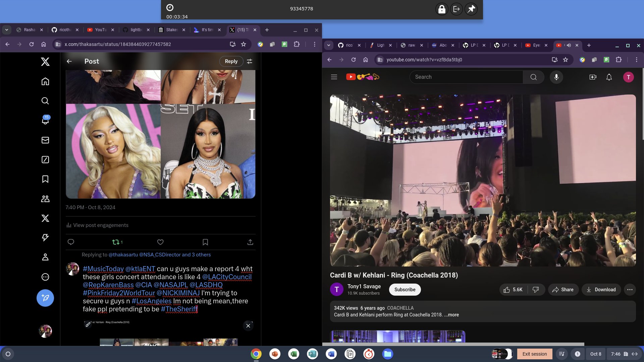644x362 pixels.
Task: Open extensions puzzle icon in left window
Action: pyautogui.click(x=297, y=44)
